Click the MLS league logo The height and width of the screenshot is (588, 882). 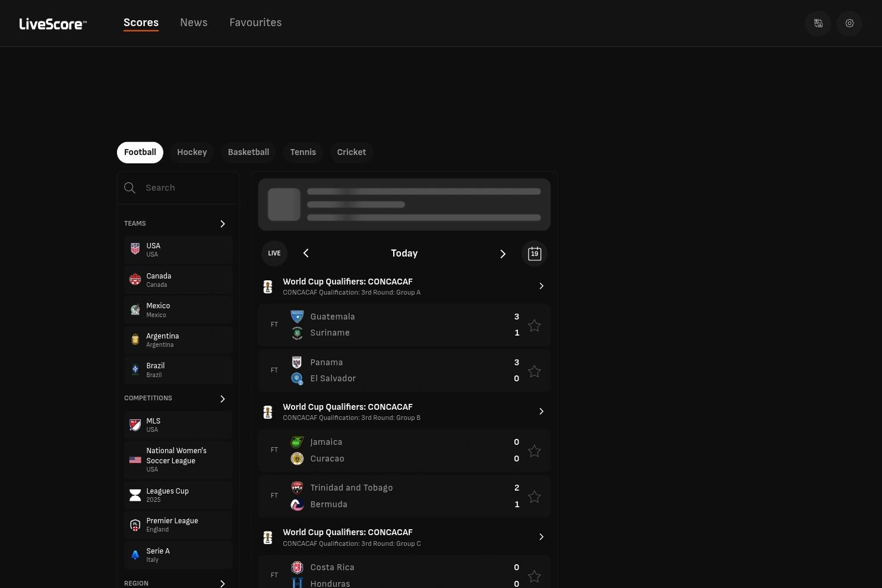(135, 425)
